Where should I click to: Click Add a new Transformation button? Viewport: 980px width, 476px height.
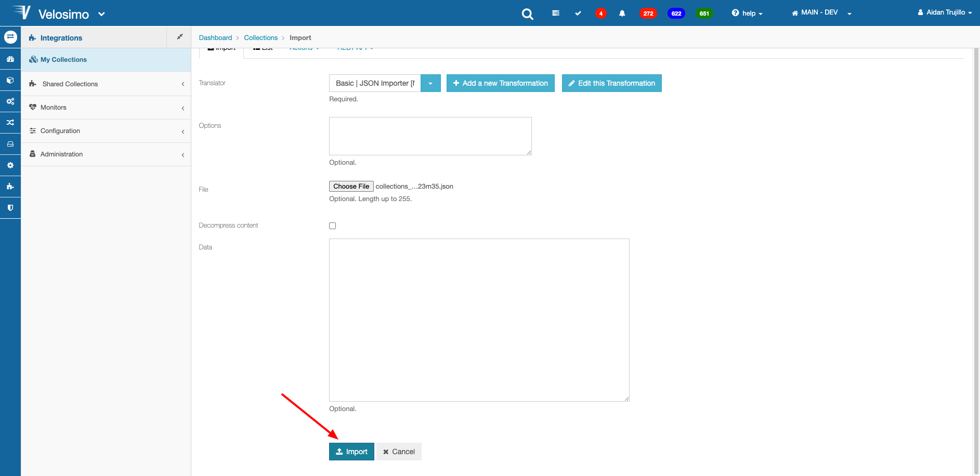tap(500, 83)
